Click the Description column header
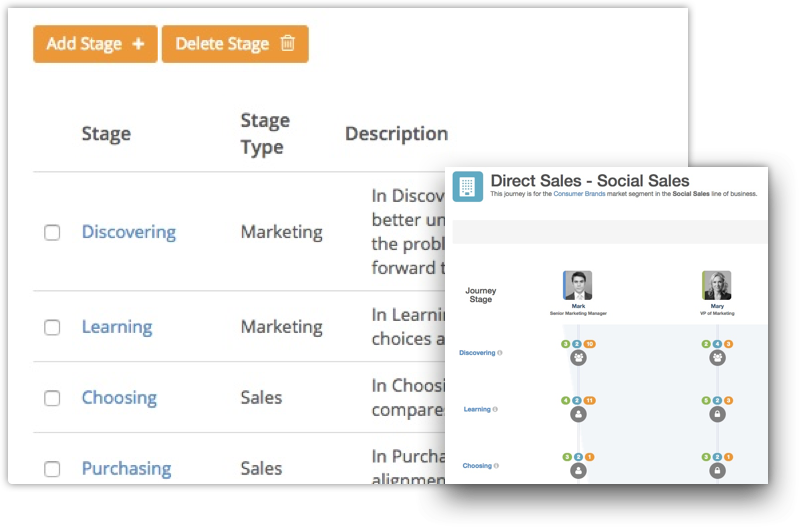Image resolution: width=799 pixels, height=527 pixels. tap(396, 134)
